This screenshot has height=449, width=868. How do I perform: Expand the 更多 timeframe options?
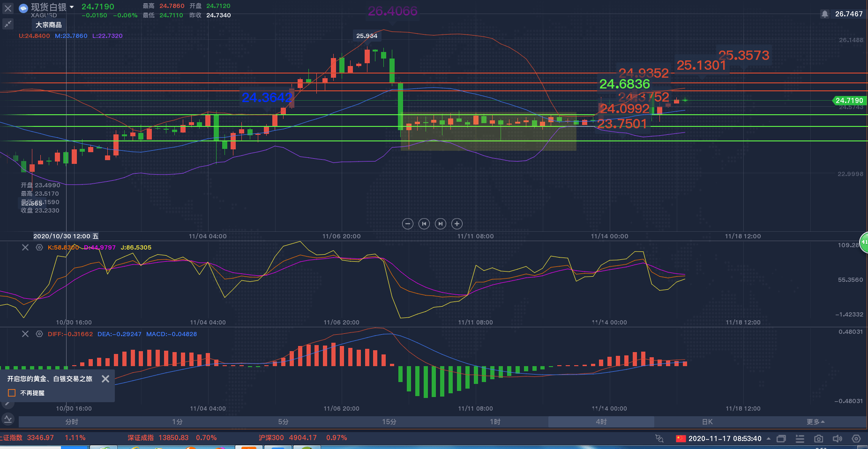coord(816,422)
